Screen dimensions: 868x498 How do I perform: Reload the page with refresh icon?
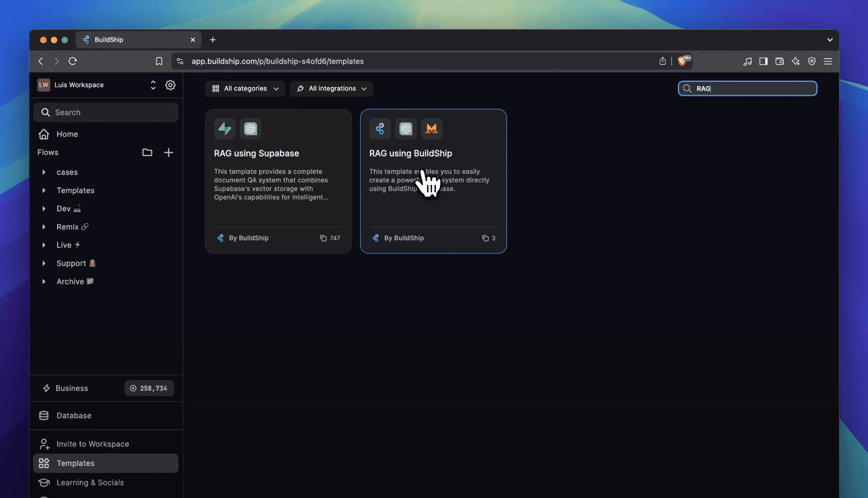pos(73,61)
